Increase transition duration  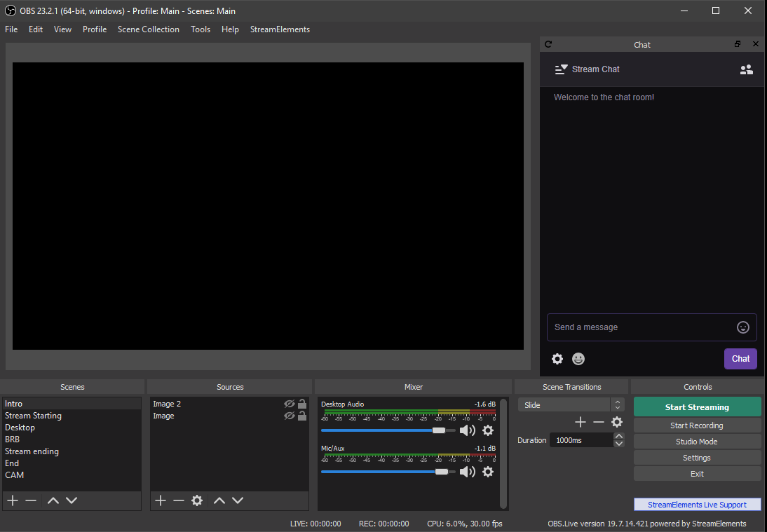(619, 436)
